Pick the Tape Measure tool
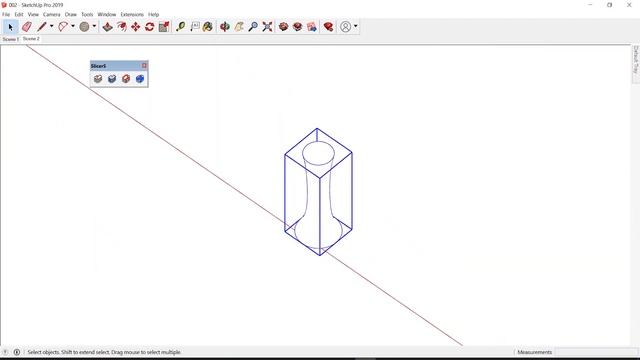The image size is (640, 360). pyautogui.click(x=180, y=27)
